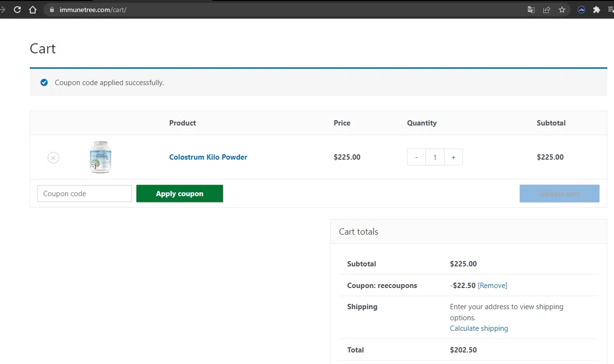Open the Calculate shipping link
614x364 pixels.
479,328
